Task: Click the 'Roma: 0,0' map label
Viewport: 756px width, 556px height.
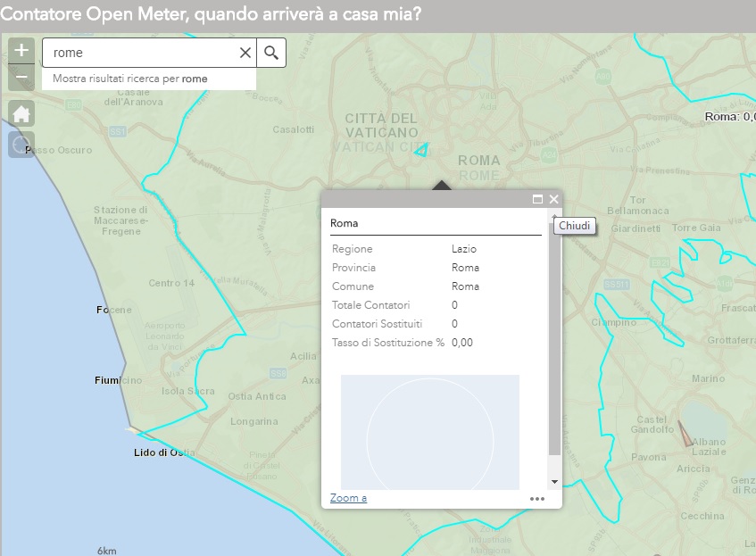Action: tap(729, 116)
